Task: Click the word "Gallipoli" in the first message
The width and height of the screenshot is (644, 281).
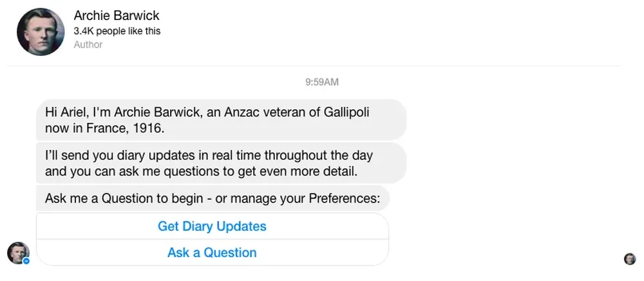Action: [344, 112]
